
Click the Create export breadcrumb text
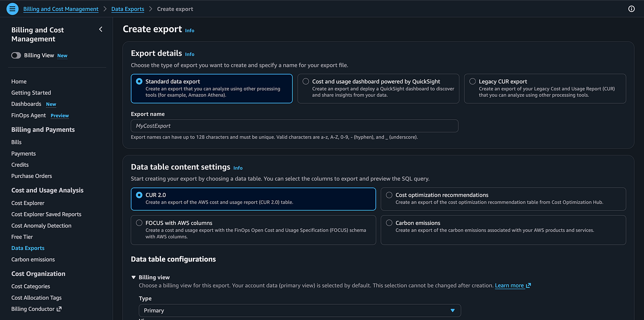175,9
